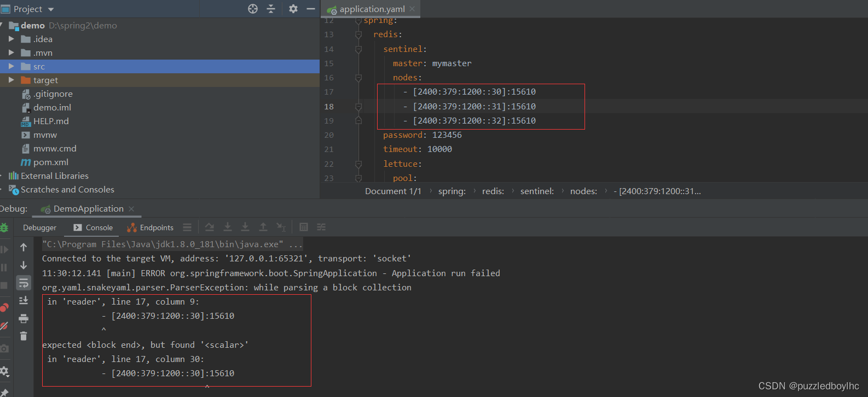The width and height of the screenshot is (868, 397).
Task: Click the hamburger layout icon after Endpoints
Action: (x=187, y=227)
